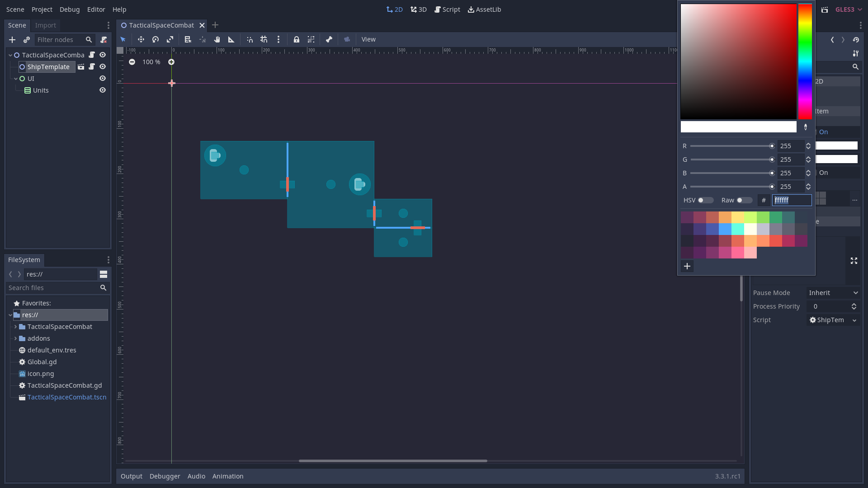Select the Move tool in the toolbar

click(x=141, y=39)
